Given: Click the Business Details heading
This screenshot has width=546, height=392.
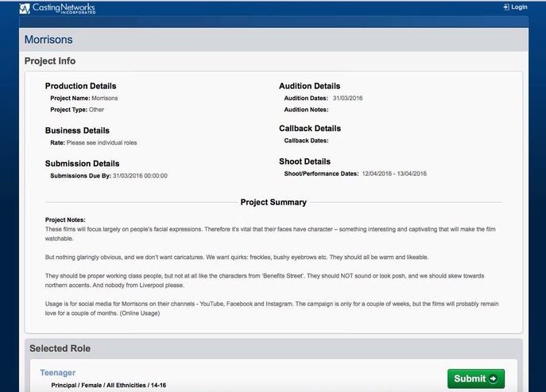Looking at the screenshot, I should point(77,130).
